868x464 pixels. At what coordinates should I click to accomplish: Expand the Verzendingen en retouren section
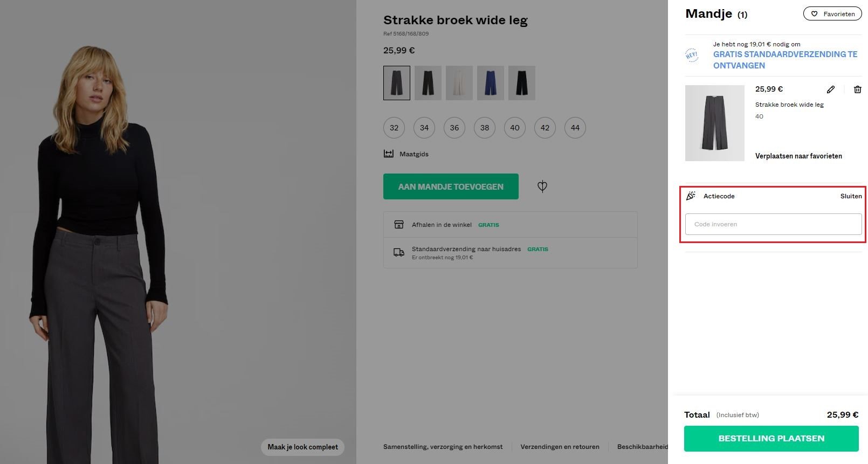point(560,447)
